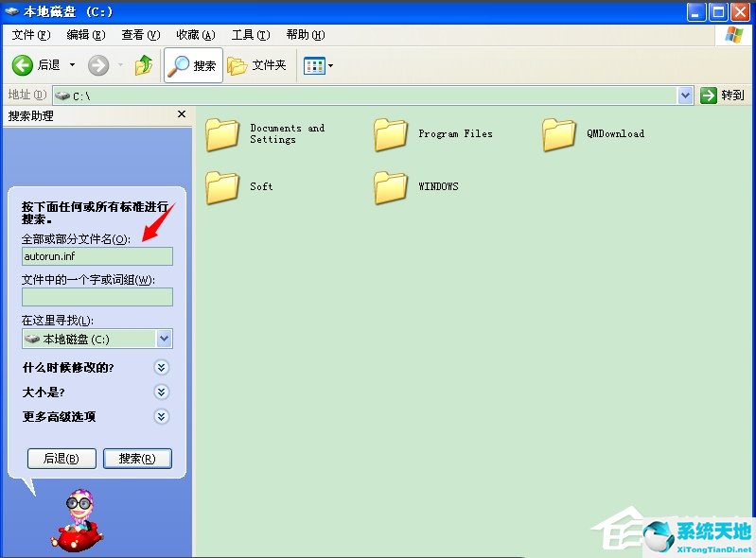The image size is (756, 558).
Task: Open the 'Look in' drive dropdown
Action: click(x=164, y=339)
